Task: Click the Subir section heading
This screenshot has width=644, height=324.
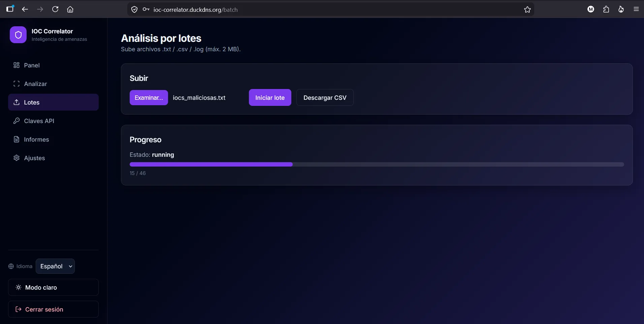Action: click(139, 78)
